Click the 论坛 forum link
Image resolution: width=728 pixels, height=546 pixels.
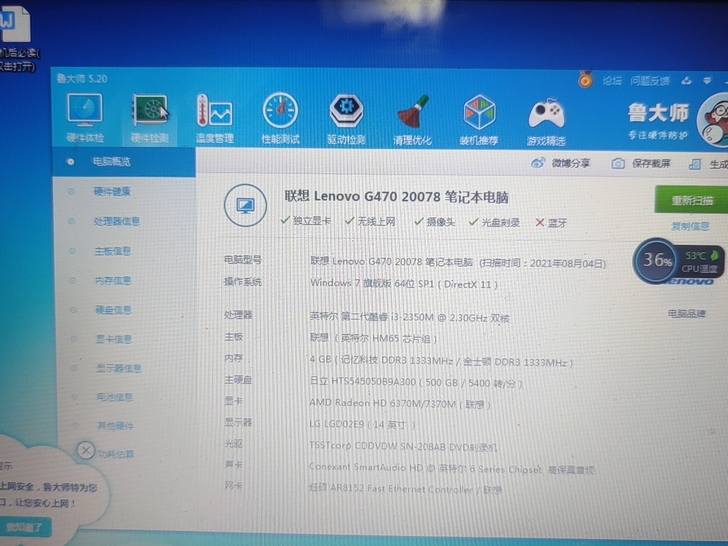pos(611,81)
